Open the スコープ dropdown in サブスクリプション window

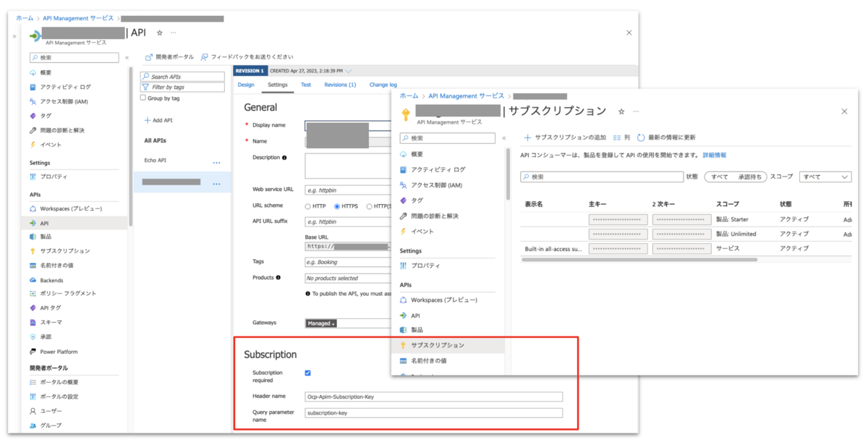coord(825,177)
